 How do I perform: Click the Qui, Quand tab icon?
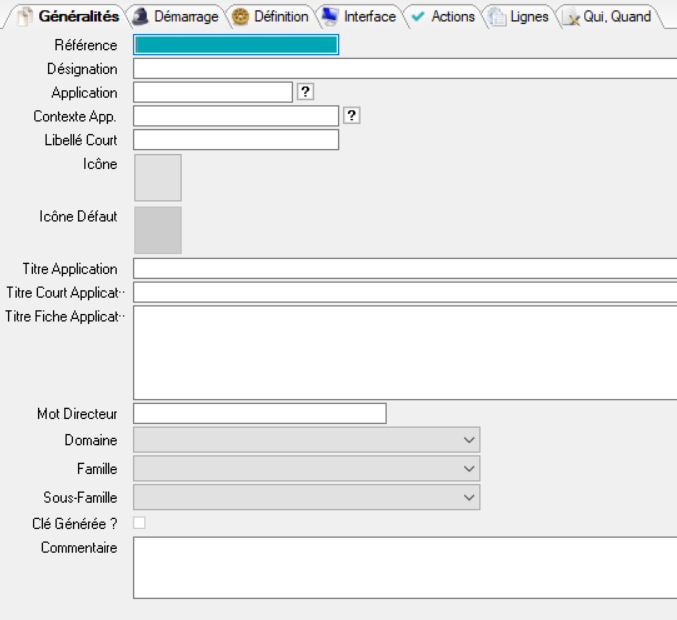point(572,17)
